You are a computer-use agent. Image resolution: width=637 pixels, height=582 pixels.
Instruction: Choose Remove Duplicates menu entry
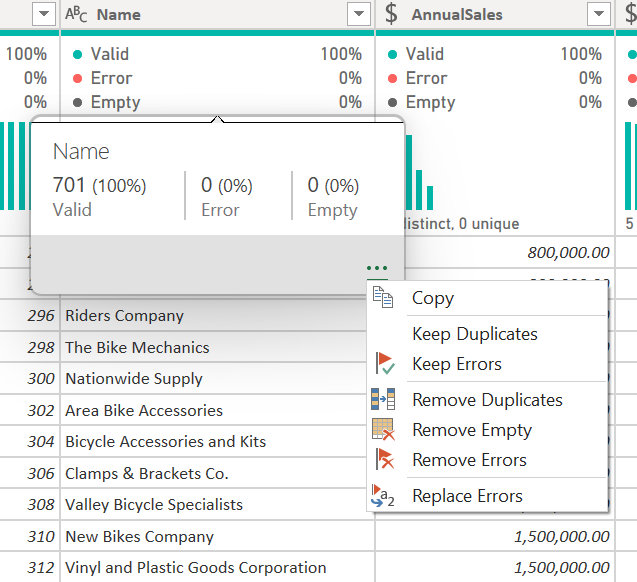(x=487, y=400)
